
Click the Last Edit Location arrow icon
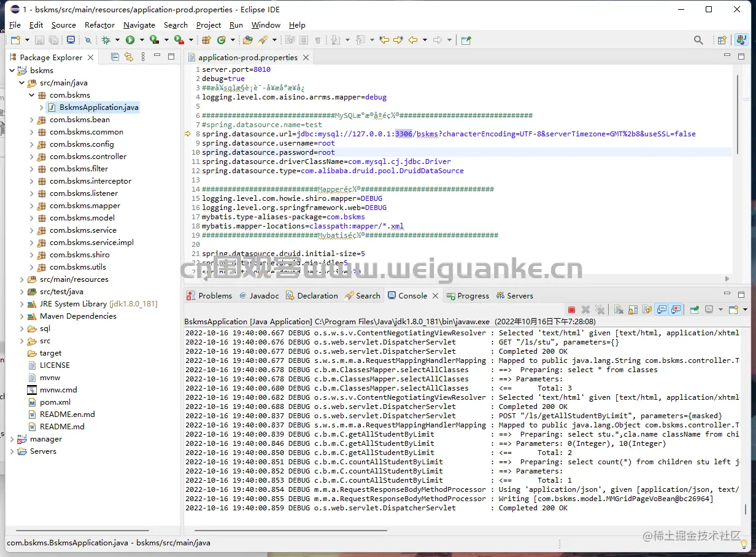click(384, 40)
